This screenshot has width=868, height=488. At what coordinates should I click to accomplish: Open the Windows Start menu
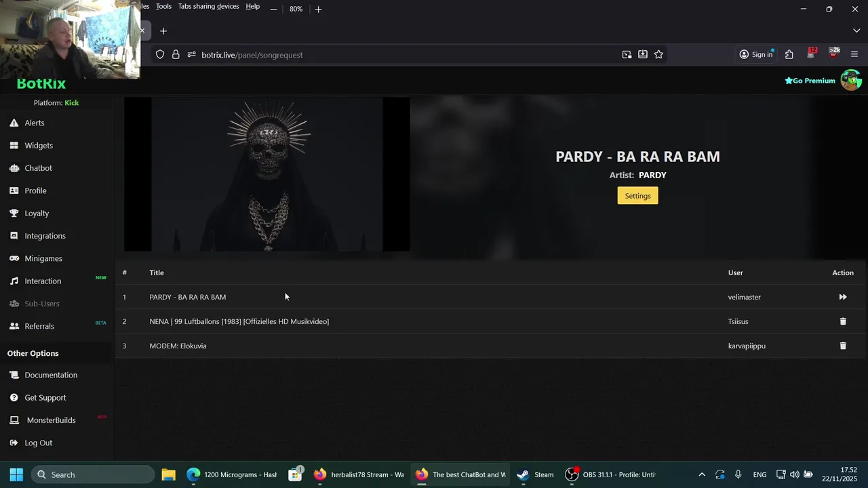click(x=16, y=474)
